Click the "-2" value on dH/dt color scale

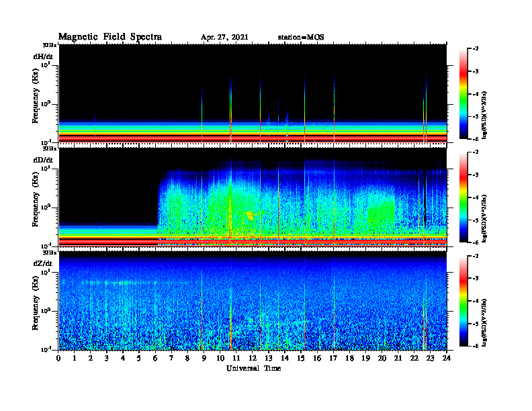click(x=476, y=49)
